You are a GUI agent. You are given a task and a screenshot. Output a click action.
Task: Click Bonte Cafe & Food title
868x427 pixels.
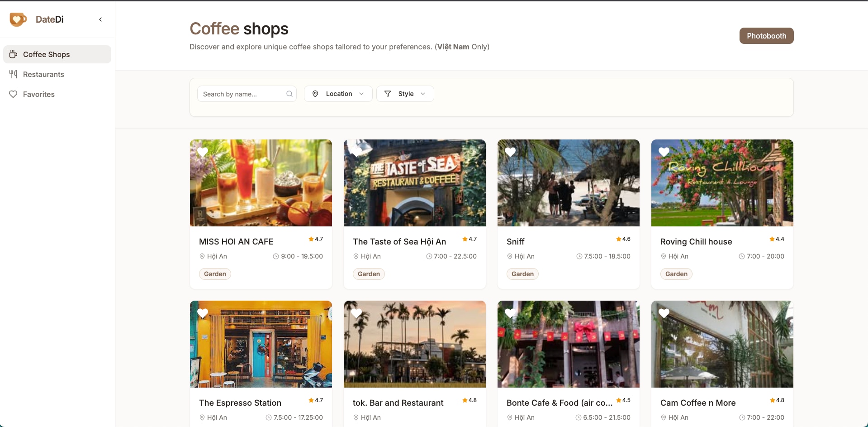point(560,403)
